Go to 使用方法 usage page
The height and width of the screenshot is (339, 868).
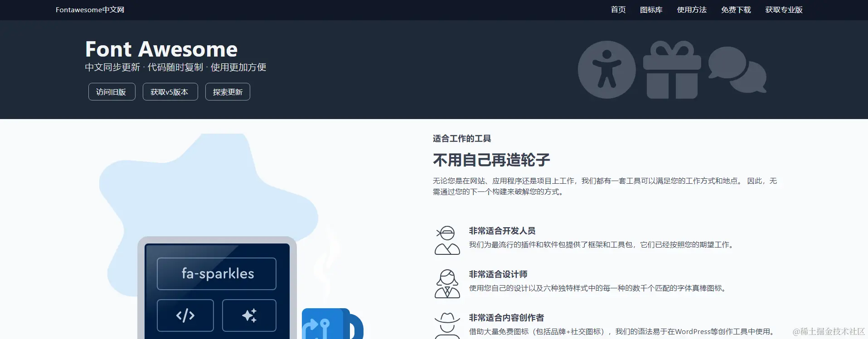692,10
